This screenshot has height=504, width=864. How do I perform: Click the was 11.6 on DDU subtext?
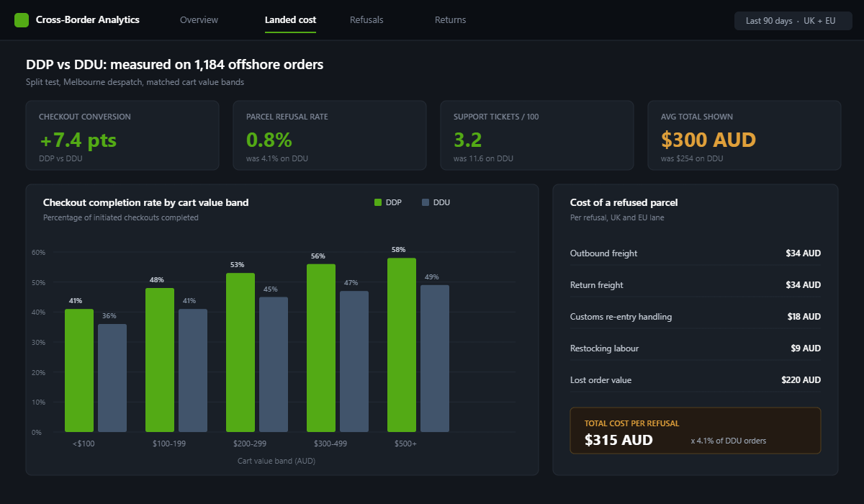tap(483, 158)
